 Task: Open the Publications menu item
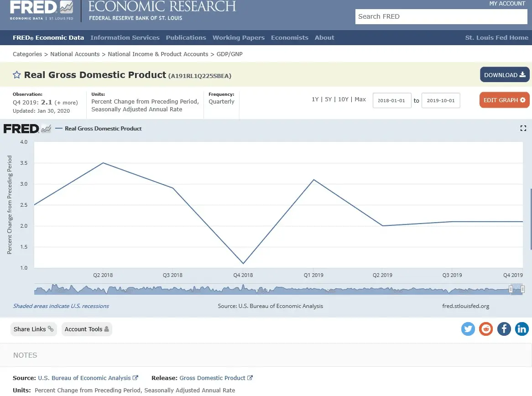coord(186,38)
